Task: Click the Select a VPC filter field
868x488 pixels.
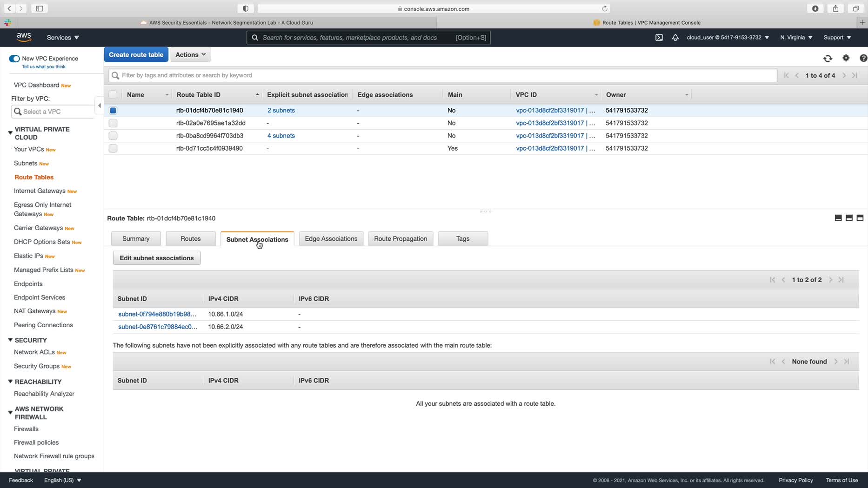Action: 53,112
